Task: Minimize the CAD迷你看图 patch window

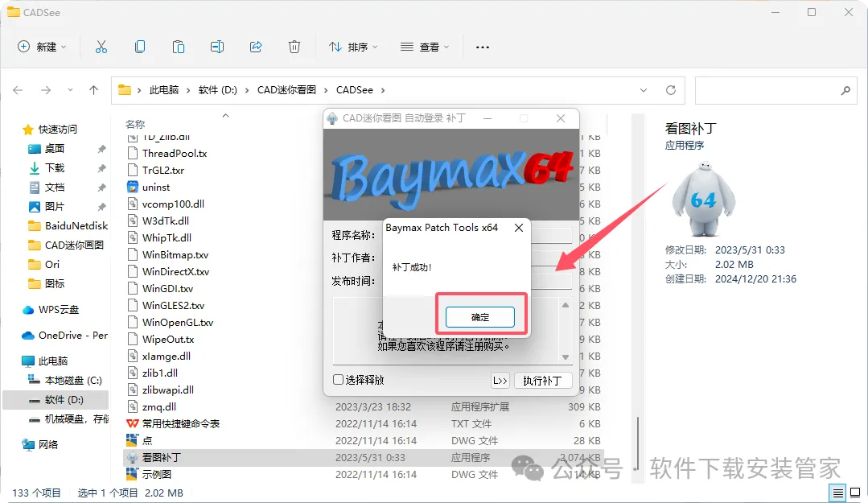Action: (x=487, y=118)
